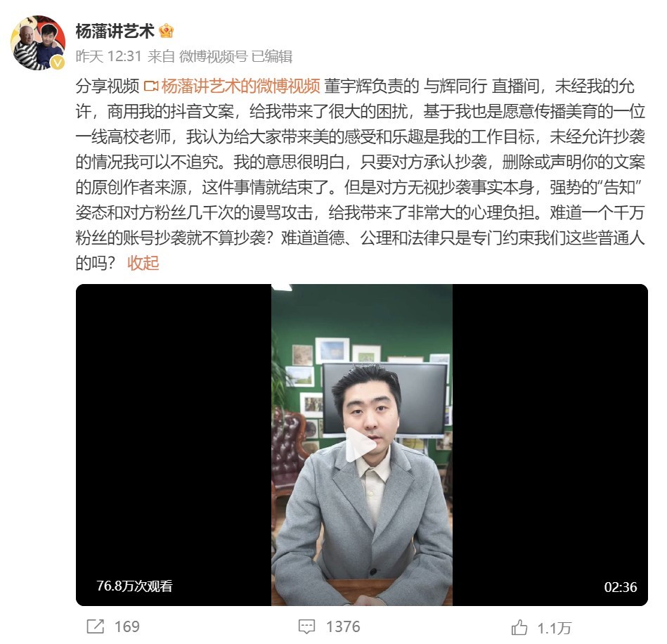Like the post with the thumbs-up icon
Image resolution: width=667 pixels, height=644 pixels.
pos(519,627)
